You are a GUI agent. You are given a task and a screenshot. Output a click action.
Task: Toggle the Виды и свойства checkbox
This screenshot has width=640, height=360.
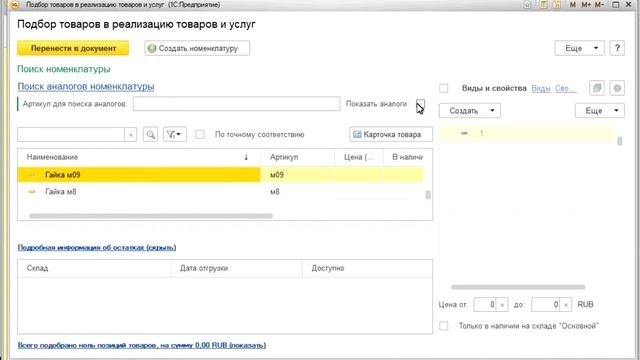[444, 88]
